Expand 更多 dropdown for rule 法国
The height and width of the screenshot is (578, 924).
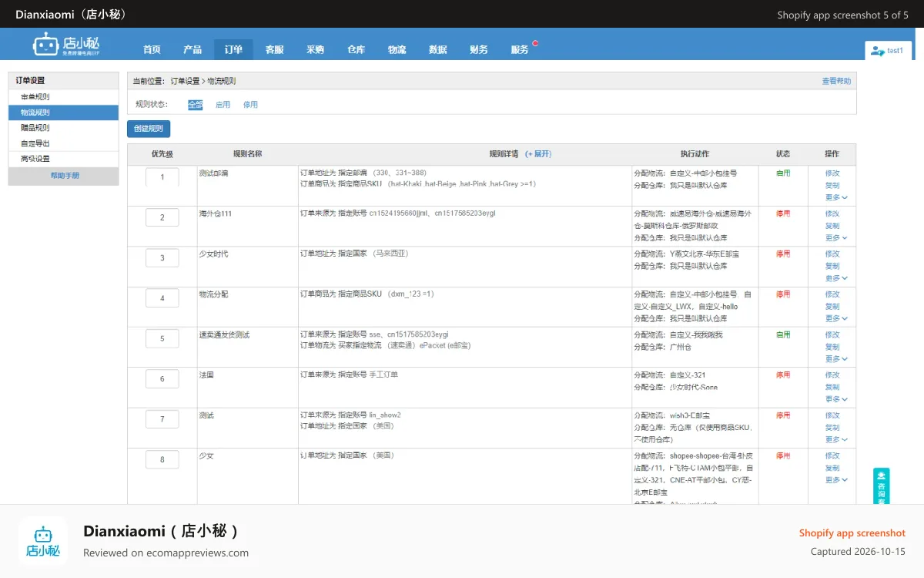[x=836, y=399]
